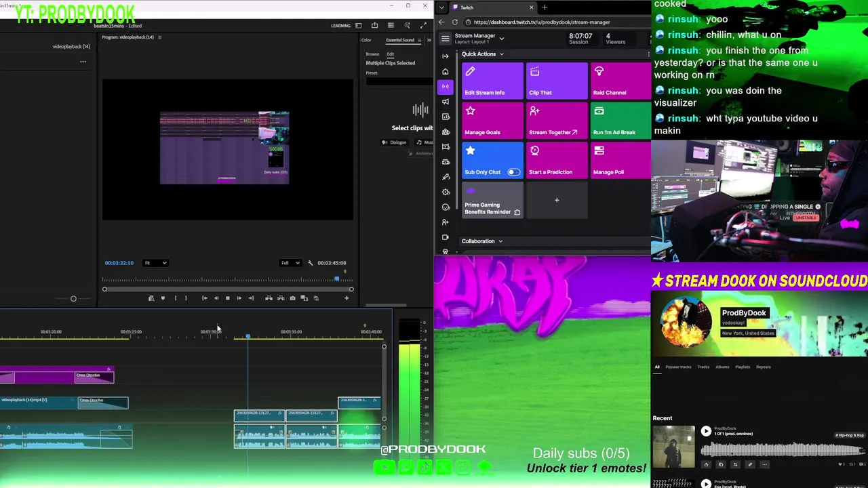
Task: Click the Mark In bracket icon
Action: click(176, 298)
